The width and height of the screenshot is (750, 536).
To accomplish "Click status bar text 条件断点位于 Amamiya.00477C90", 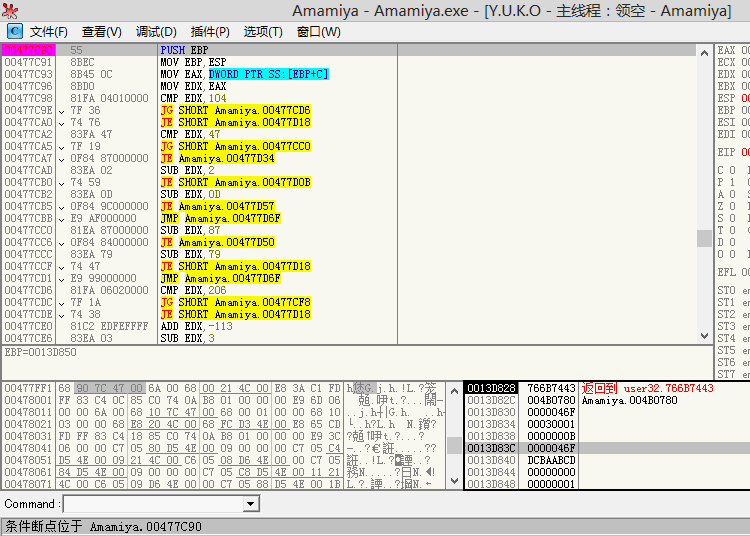I will tap(103, 526).
